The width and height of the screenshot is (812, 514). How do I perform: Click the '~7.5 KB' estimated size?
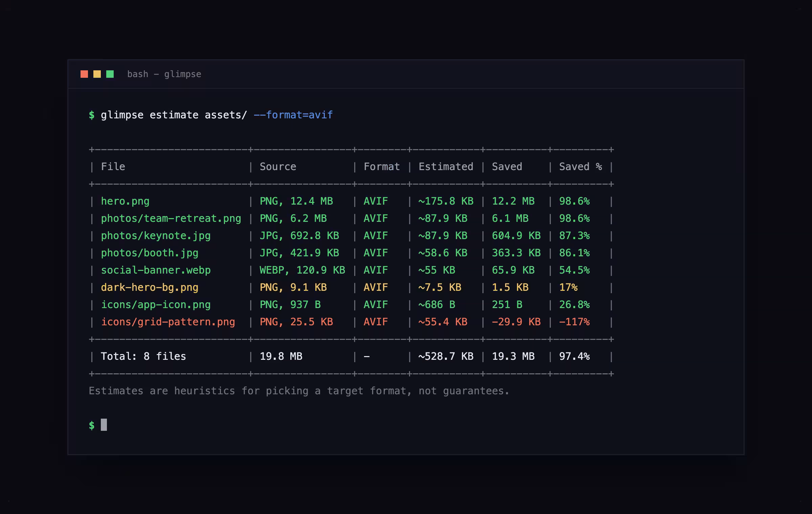click(x=440, y=287)
